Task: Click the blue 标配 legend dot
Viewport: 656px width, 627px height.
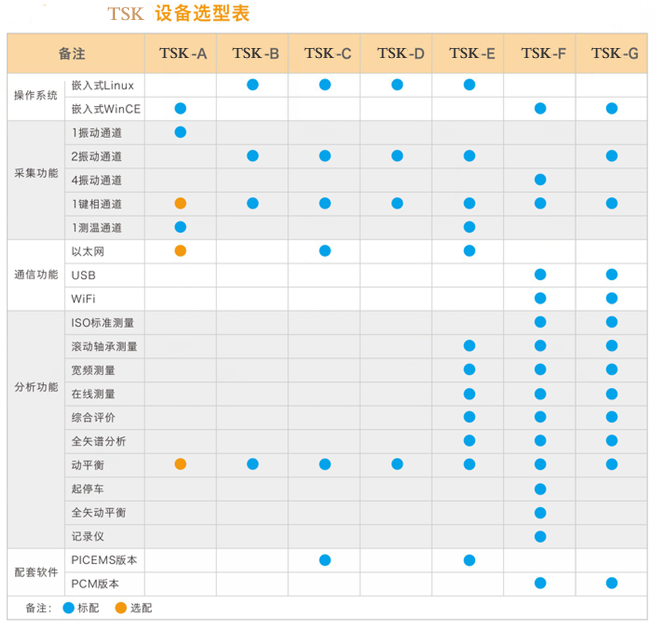Action: click(68, 607)
